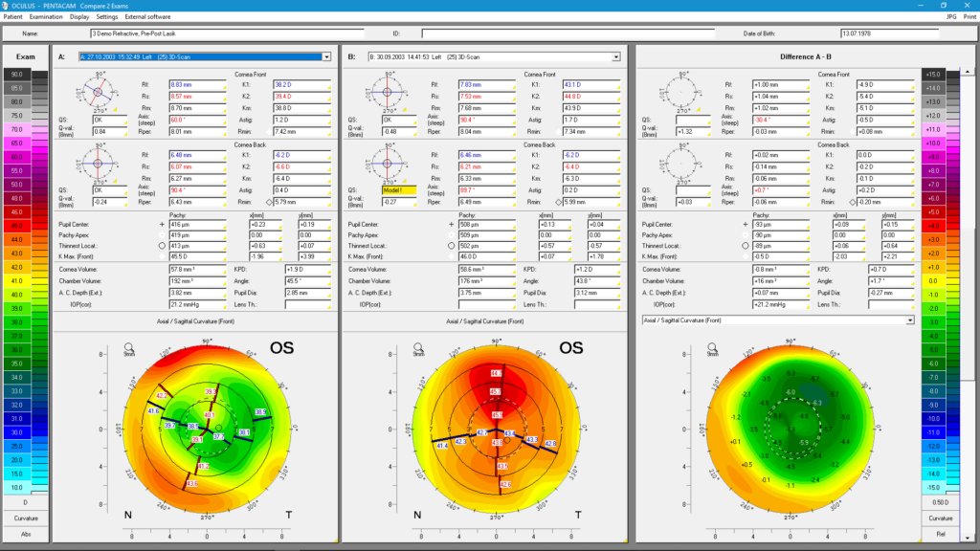This screenshot has height=551, width=980.
Task: Open the External software menu
Action: [147, 16]
